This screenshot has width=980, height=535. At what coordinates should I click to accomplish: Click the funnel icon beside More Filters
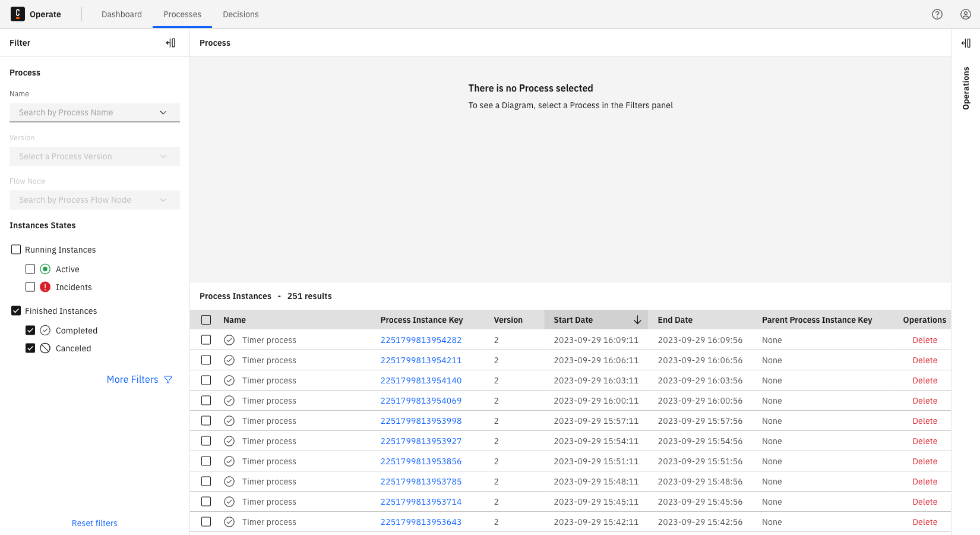point(168,379)
